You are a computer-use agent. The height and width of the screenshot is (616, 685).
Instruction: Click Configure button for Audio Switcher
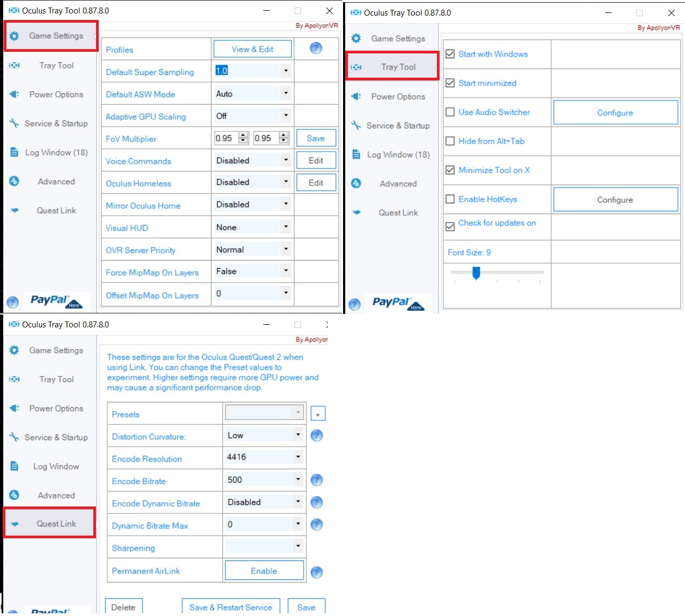pyautogui.click(x=615, y=112)
